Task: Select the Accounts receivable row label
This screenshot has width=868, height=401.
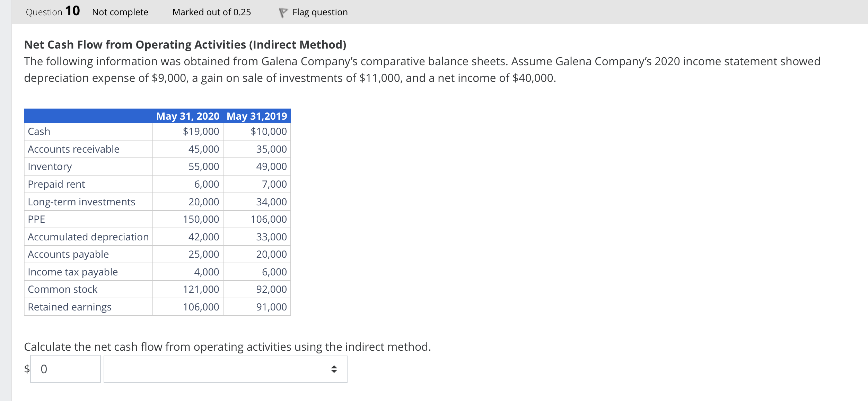Action: click(x=73, y=149)
